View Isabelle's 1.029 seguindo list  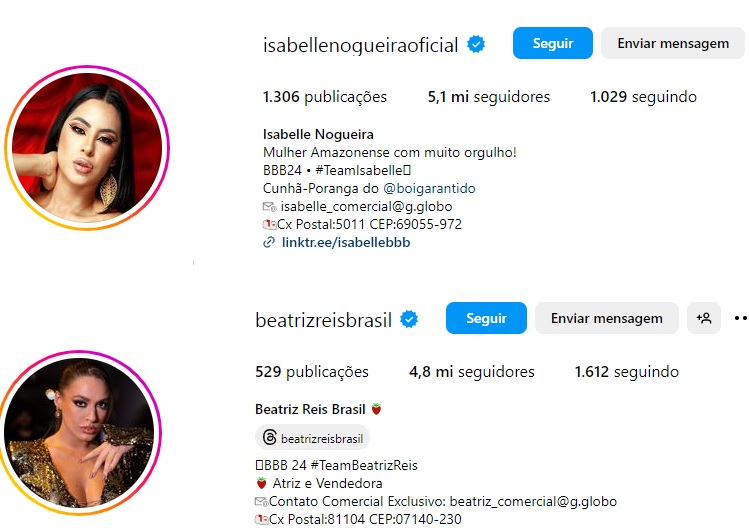coord(643,97)
